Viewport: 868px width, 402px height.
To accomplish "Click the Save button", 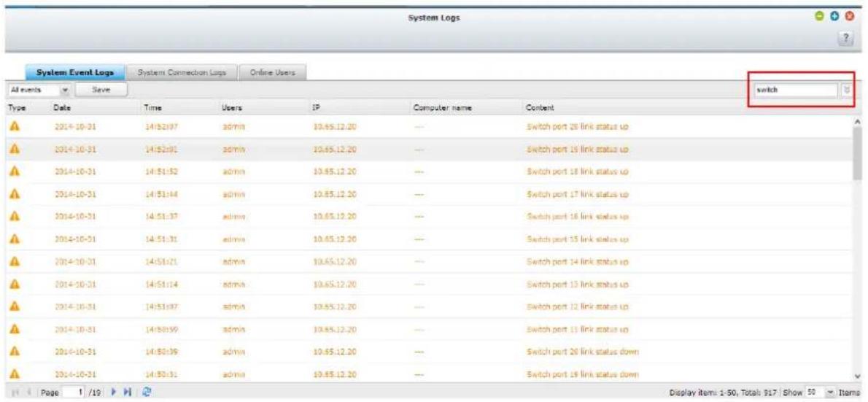I will coord(101,89).
